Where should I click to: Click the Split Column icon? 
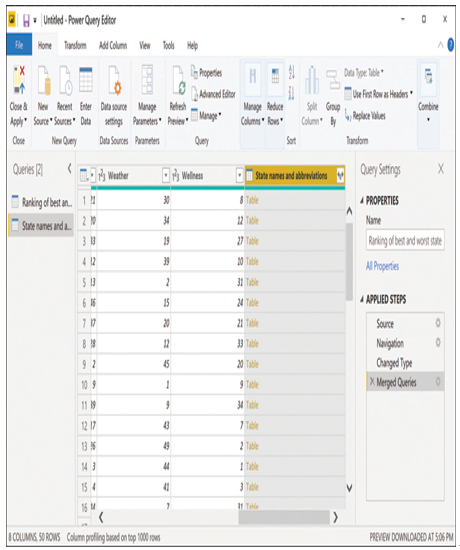[x=312, y=81]
